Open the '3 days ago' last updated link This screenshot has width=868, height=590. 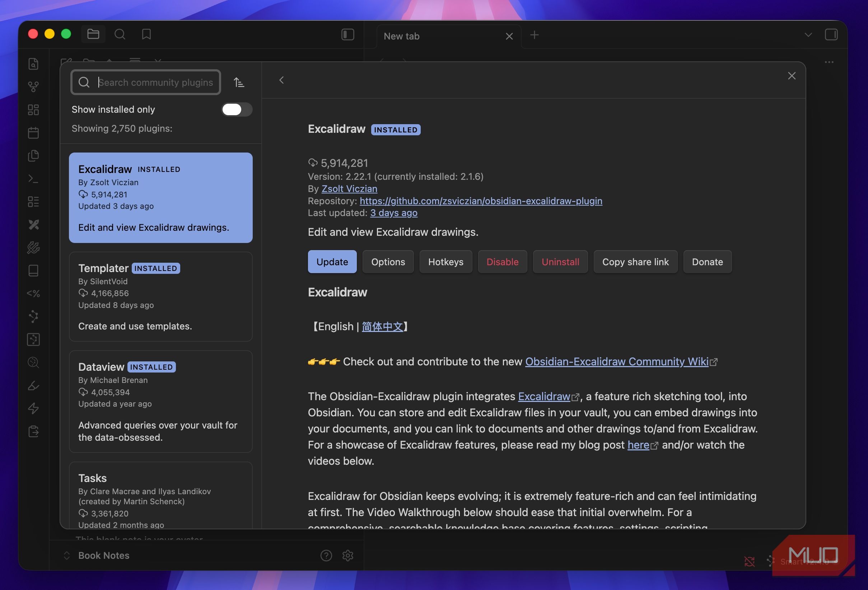[x=394, y=213]
